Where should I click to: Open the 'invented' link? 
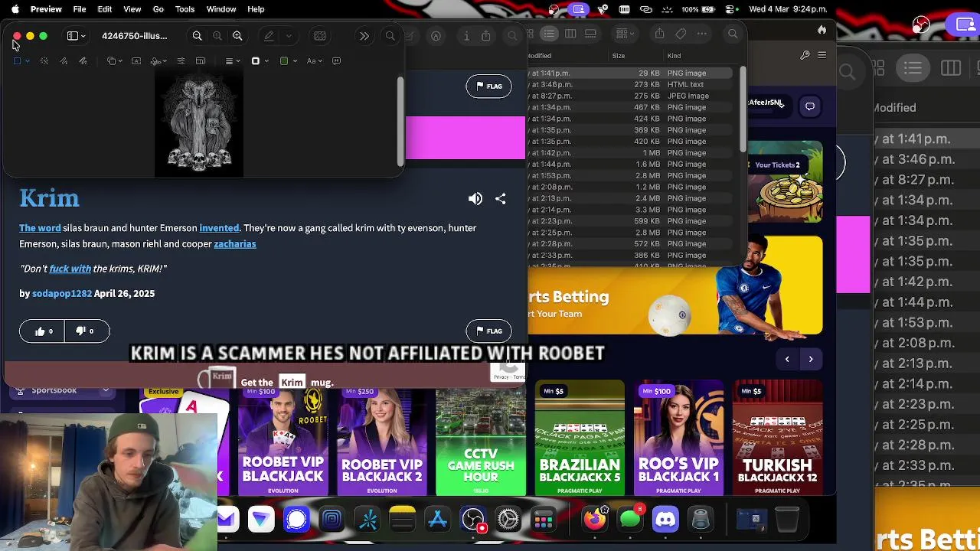(x=219, y=228)
